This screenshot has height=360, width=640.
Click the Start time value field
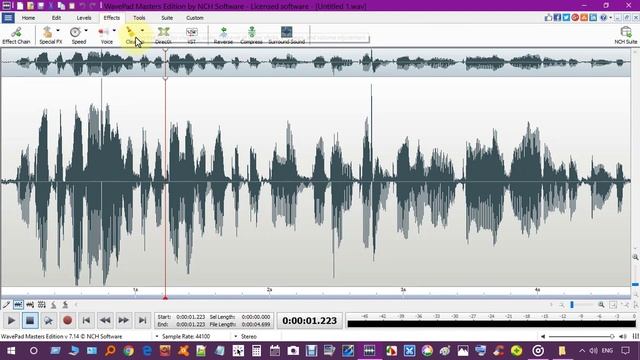191,317
